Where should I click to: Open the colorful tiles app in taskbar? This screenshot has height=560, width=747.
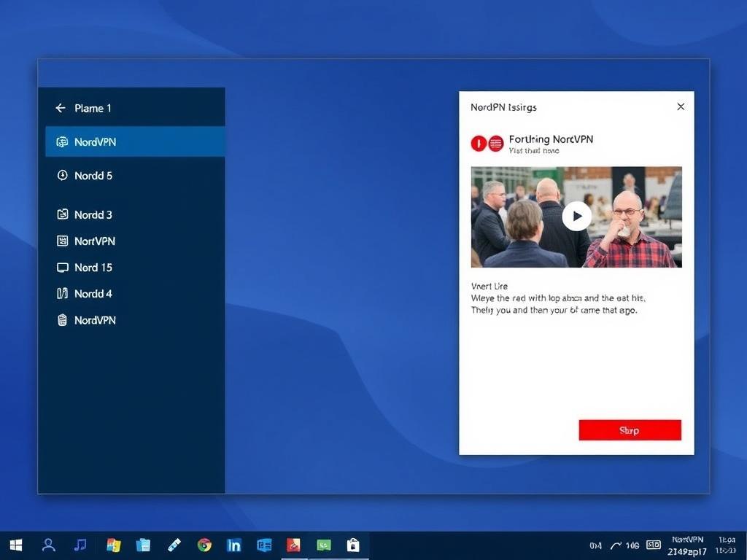[113, 545]
